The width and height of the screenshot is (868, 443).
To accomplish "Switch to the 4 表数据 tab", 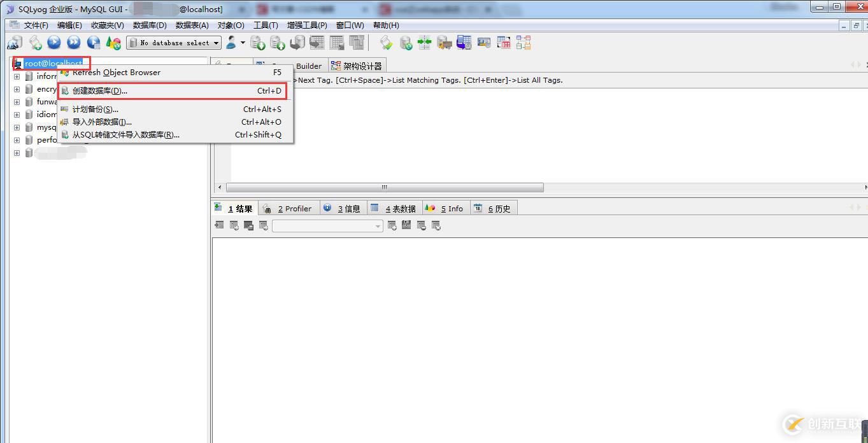I will [394, 209].
